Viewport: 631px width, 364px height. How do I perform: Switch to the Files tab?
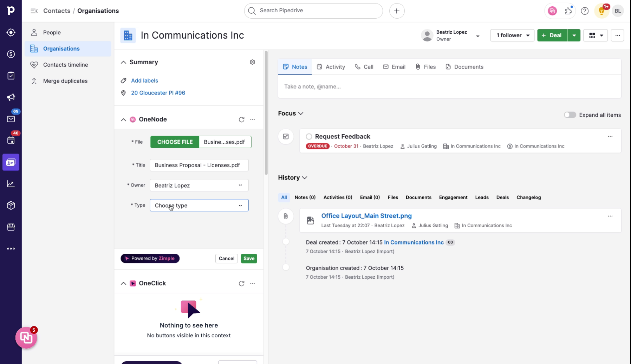pyautogui.click(x=425, y=67)
